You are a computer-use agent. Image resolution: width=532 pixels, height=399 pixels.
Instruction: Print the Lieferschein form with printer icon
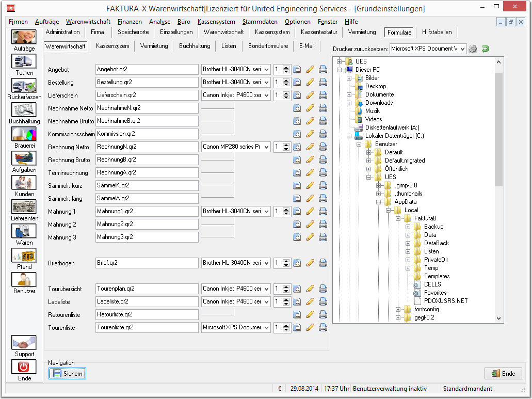pos(323,95)
